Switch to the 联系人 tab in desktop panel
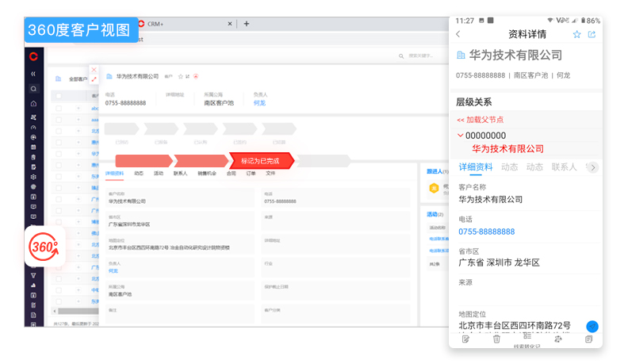 (181, 173)
